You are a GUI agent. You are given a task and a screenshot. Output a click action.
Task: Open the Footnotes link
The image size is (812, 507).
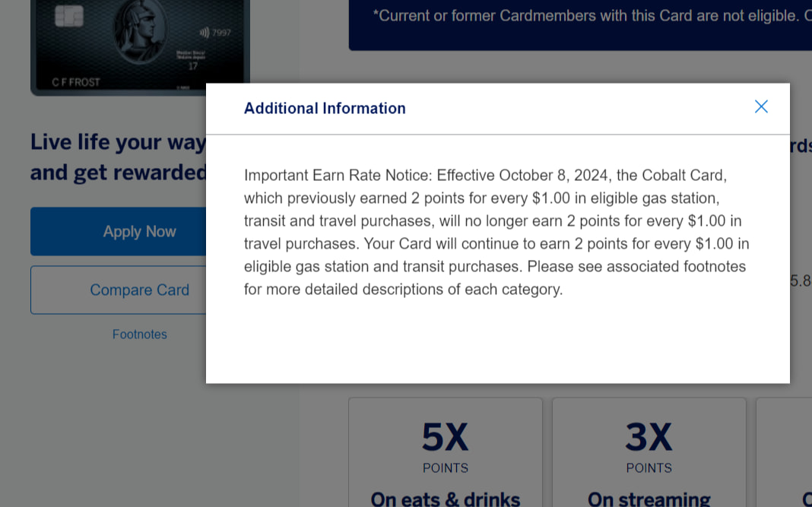(x=140, y=334)
